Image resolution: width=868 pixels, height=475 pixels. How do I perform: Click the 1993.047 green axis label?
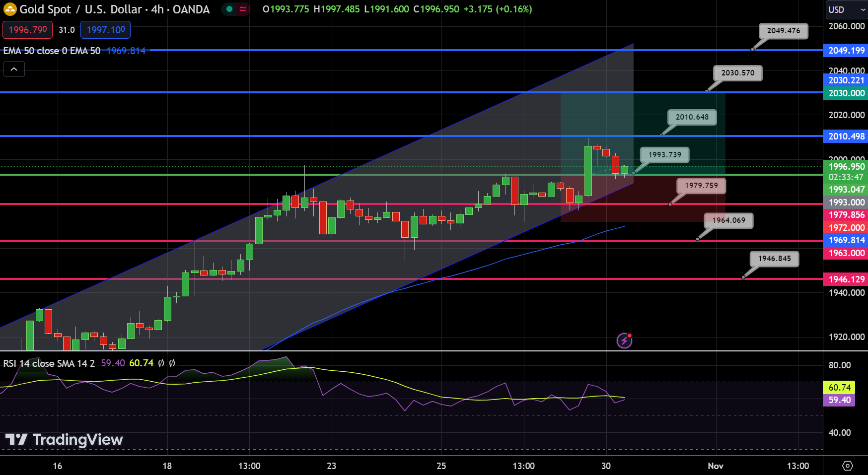click(x=846, y=190)
